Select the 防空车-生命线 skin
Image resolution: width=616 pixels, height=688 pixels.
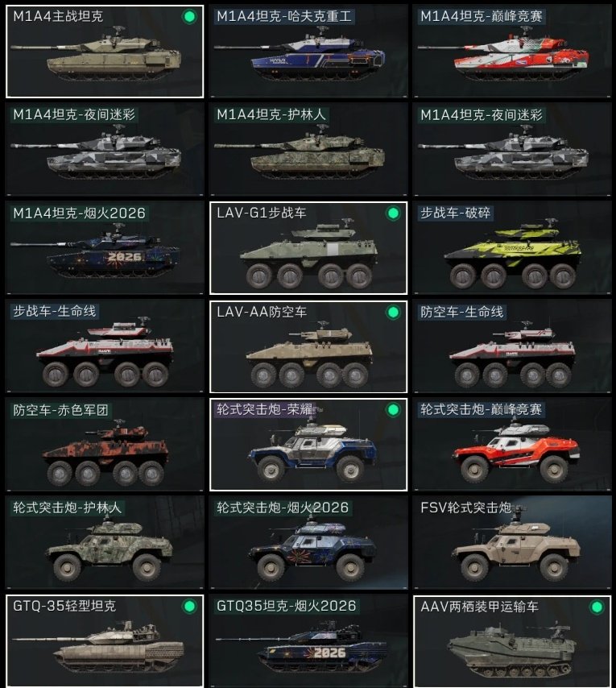point(512,346)
